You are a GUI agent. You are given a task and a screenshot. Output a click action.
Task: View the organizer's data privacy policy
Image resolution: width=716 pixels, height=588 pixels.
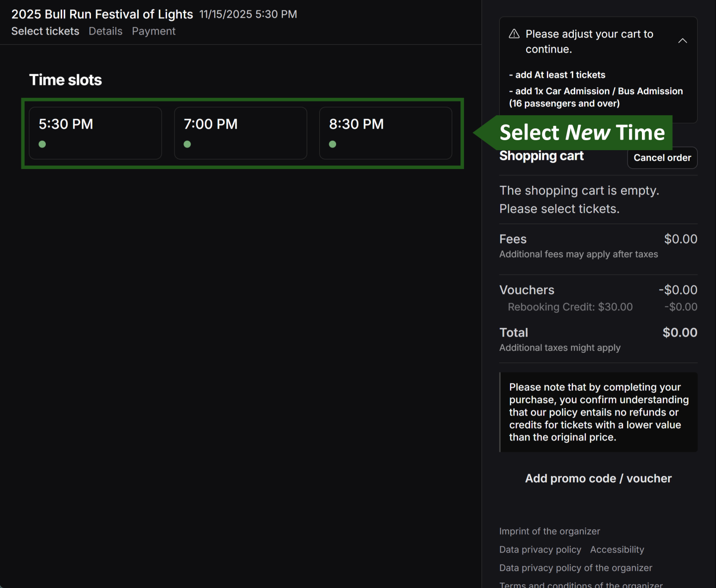575,568
